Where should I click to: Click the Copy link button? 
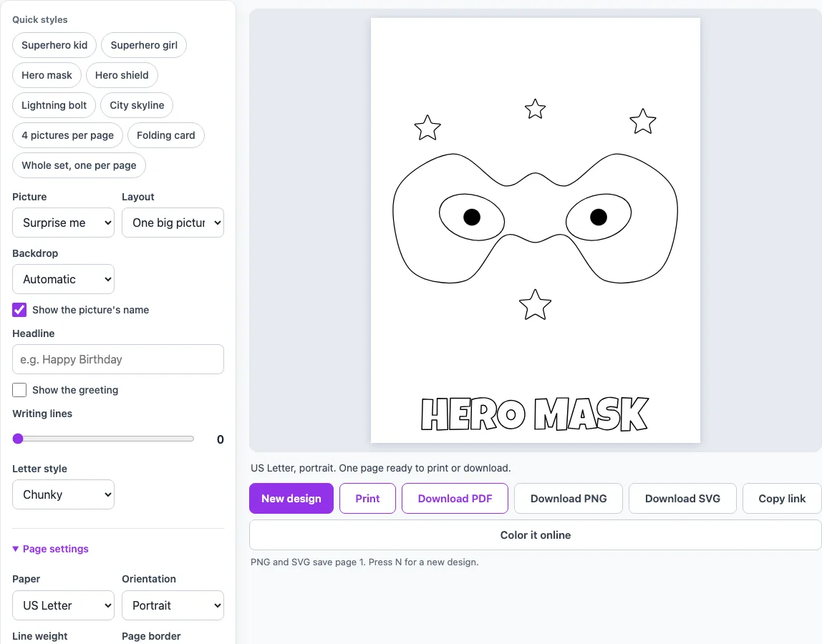click(x=782, y=498)
